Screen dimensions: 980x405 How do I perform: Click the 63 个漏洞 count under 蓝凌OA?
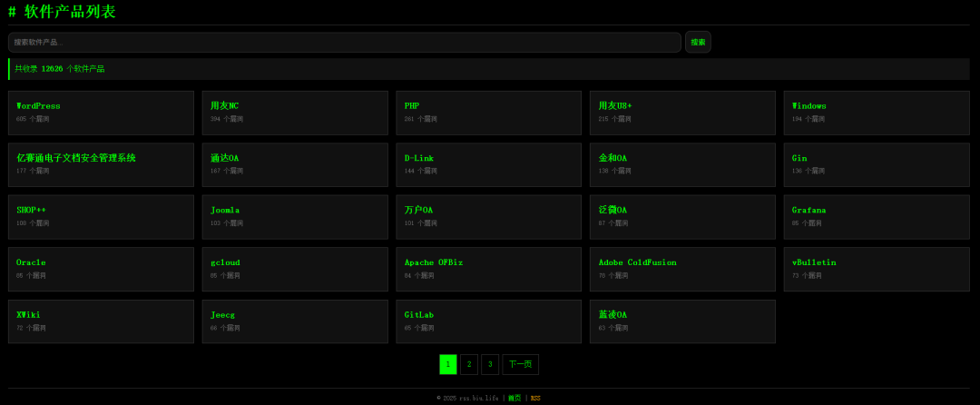613,328
